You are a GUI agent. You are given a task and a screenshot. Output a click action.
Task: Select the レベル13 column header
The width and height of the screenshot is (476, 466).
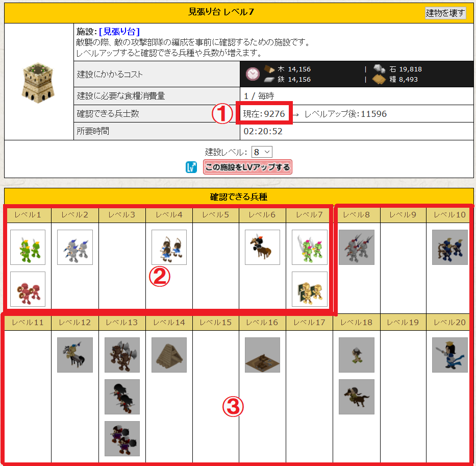point(122,322)
